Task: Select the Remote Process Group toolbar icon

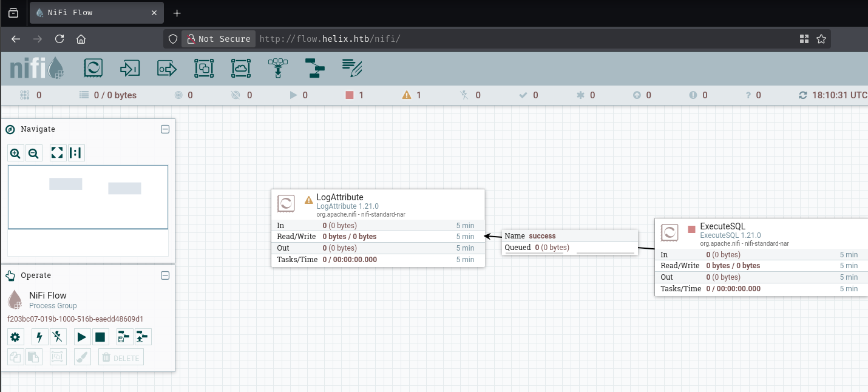Action: tap(241, 68)
